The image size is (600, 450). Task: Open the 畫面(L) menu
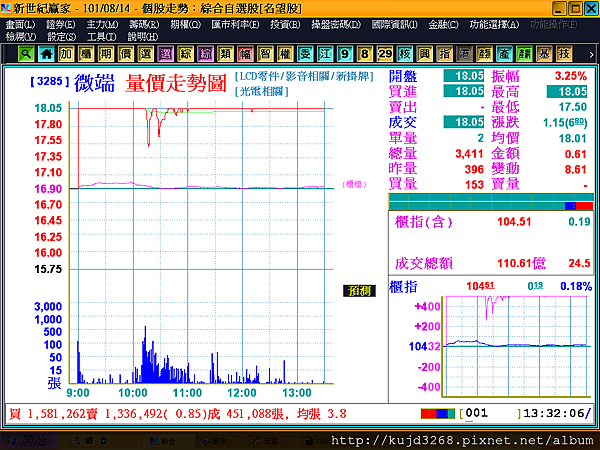click(20, 25)
